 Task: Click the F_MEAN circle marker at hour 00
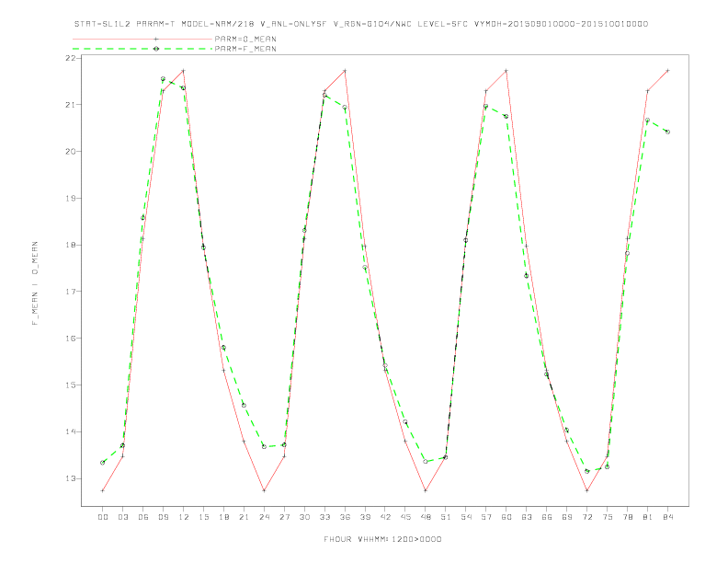pyautogui.click(x=103, y=463)
